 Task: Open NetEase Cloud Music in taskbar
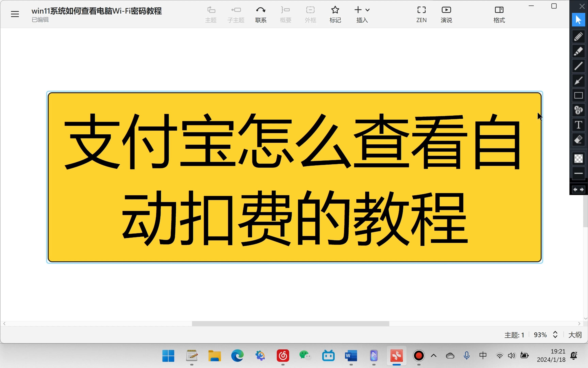(283, 356)
